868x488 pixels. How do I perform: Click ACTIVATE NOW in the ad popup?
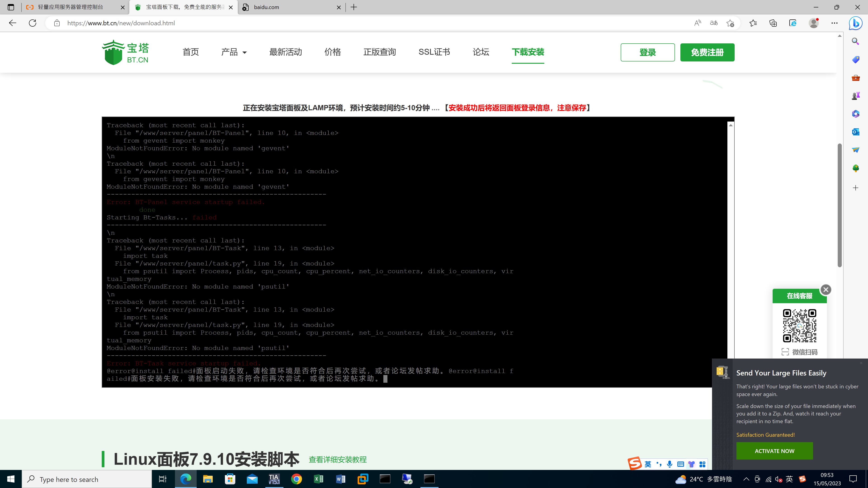tap(774, 451)
